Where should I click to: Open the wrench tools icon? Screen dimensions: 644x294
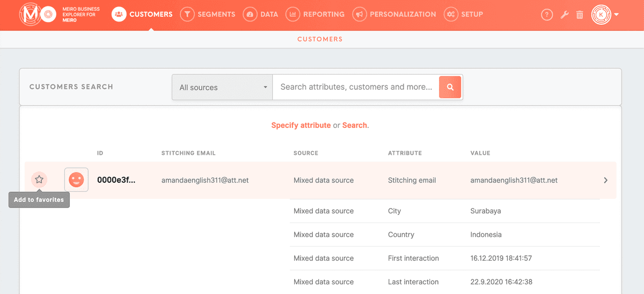564,15
